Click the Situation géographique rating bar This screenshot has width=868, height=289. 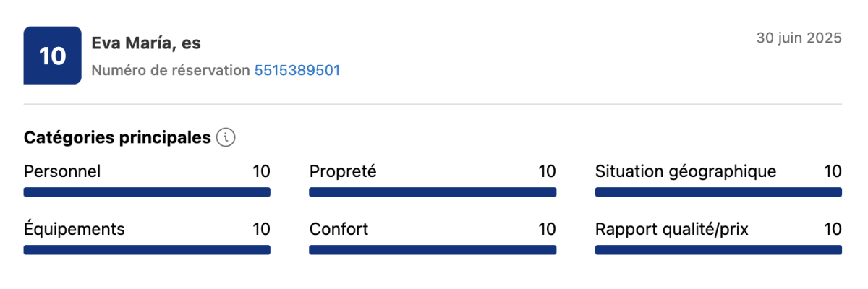[718, 192]
